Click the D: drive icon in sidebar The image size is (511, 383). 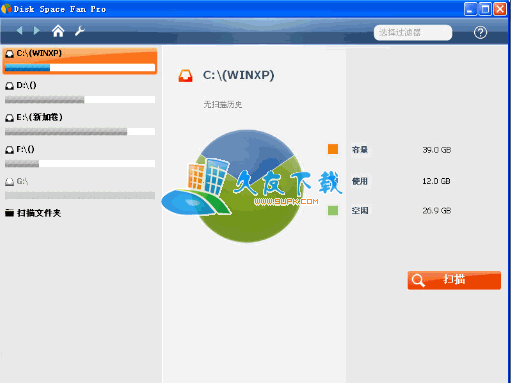10,86
